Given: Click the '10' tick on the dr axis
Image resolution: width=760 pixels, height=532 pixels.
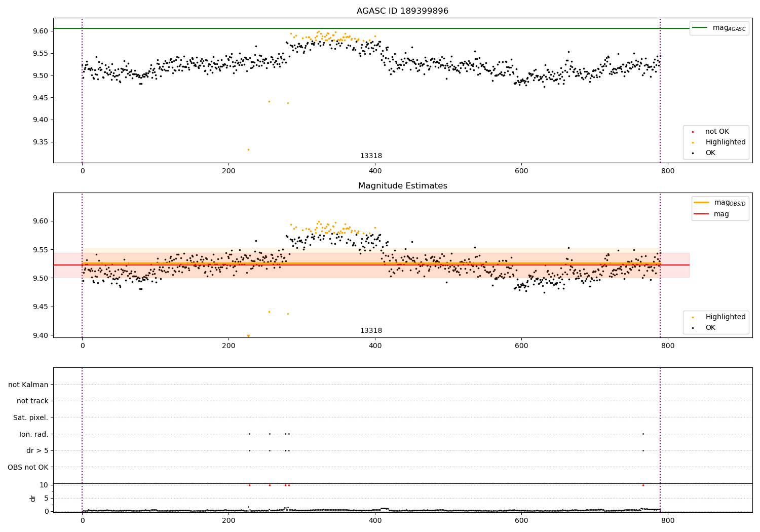Looking at the screenshot, I should pyautogui.click(x=44, y=485).
